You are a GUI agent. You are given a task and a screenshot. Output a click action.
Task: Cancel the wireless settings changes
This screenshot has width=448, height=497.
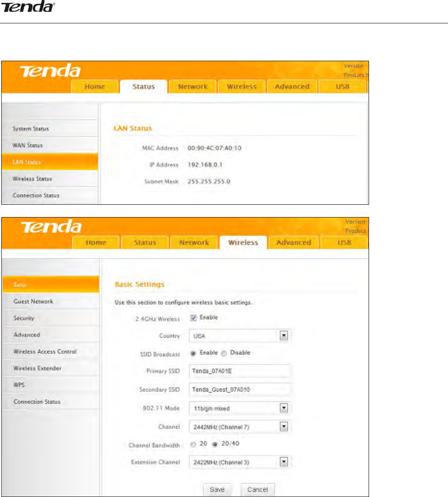[257, 489]
